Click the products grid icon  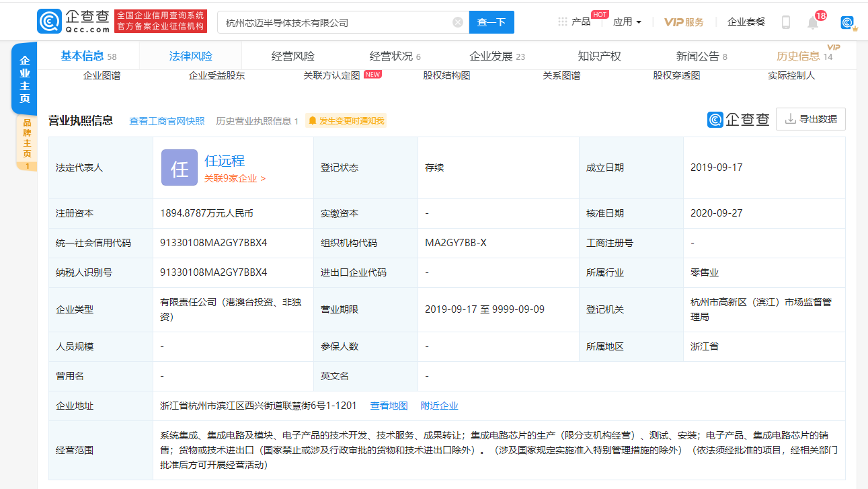pos(562,22)
